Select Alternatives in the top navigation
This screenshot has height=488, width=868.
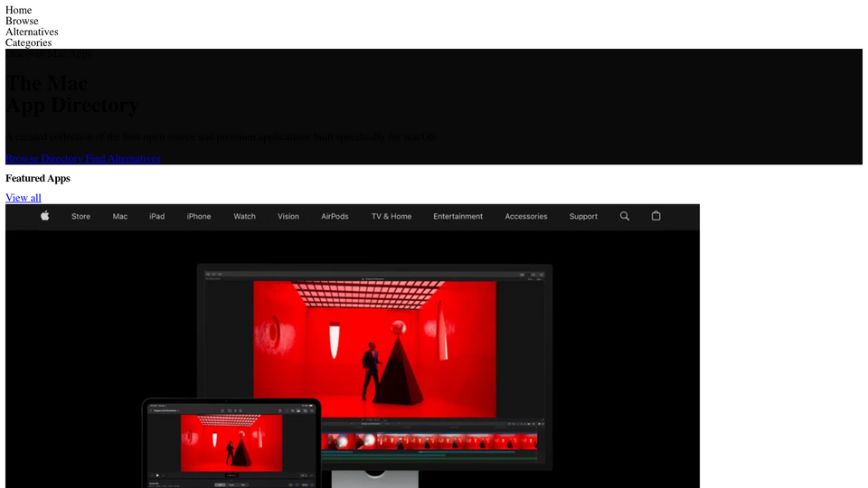32,32
